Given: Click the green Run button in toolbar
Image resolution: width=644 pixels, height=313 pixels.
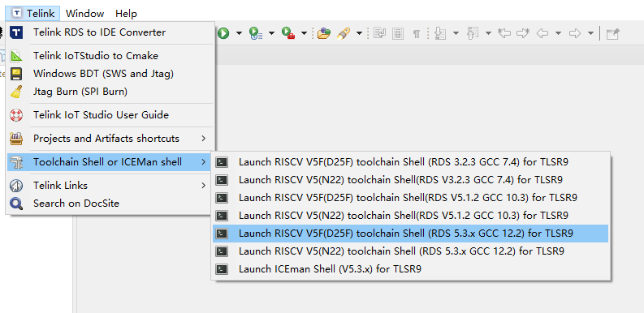Looking at the screenshot, I should click(223, 33).
